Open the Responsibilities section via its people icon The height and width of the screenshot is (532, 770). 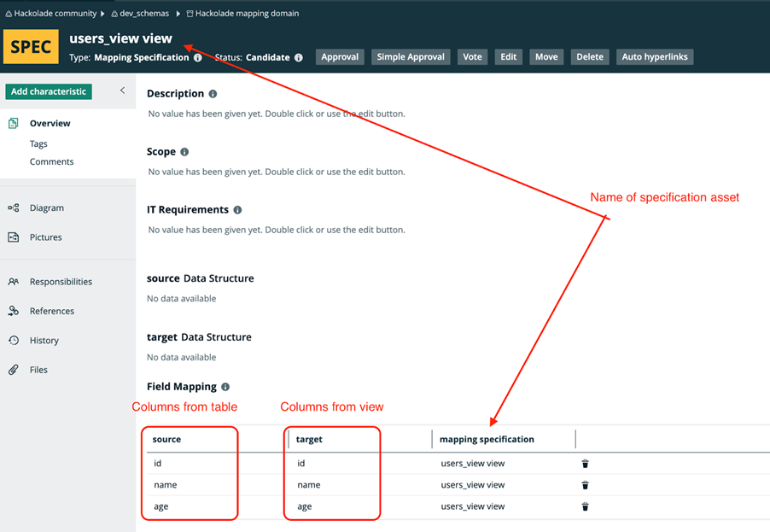(15, 281)
